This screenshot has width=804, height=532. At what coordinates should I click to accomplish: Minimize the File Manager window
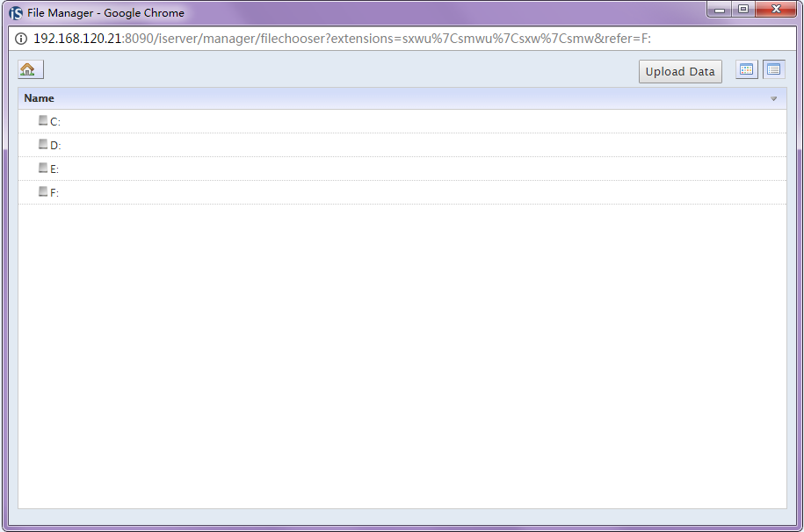(x=720, y=11)
